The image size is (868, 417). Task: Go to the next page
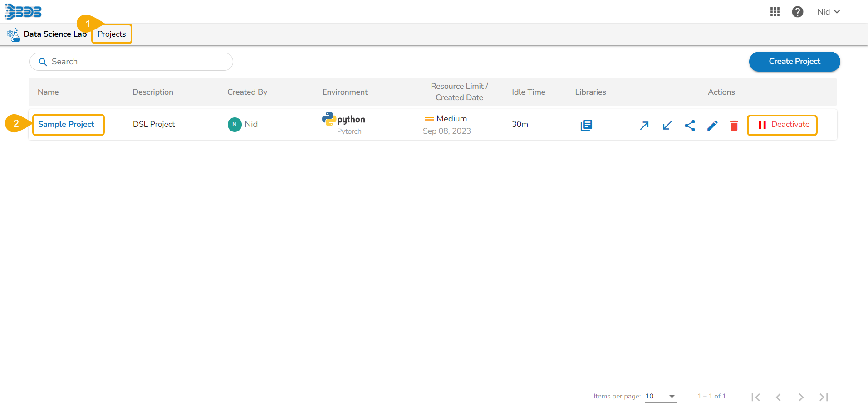pos(801,397)
